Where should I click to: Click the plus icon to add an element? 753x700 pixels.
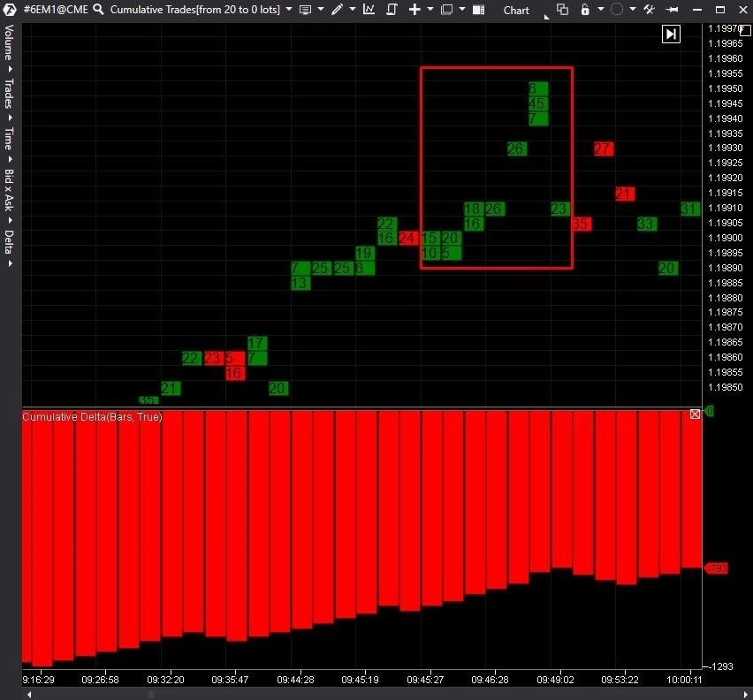[415, 10]
